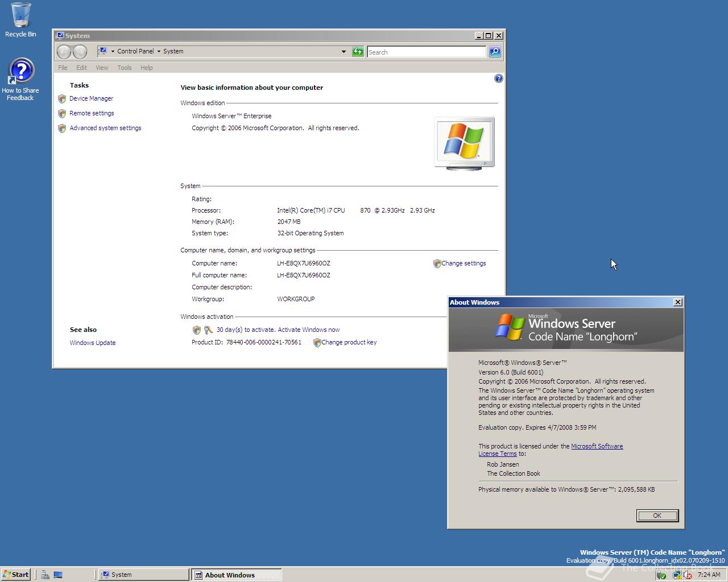Screen dimensions: 728x582
Task: Click the WORKGROUP value
Action: [x=296, y=299]
